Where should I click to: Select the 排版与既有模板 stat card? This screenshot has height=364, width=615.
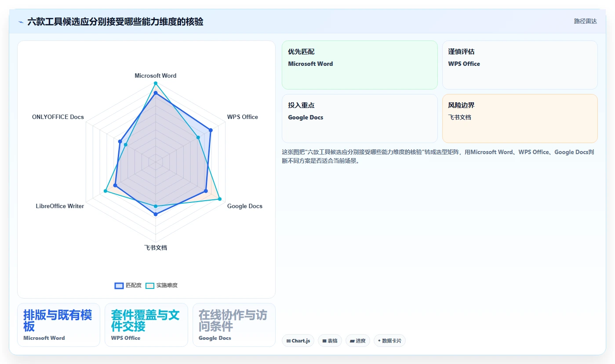[58, 325]
